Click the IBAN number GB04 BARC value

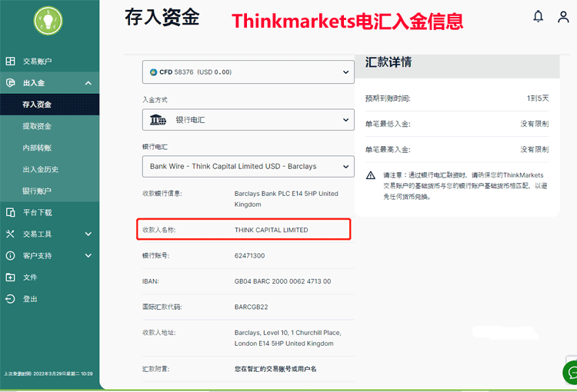coord(282,281)
